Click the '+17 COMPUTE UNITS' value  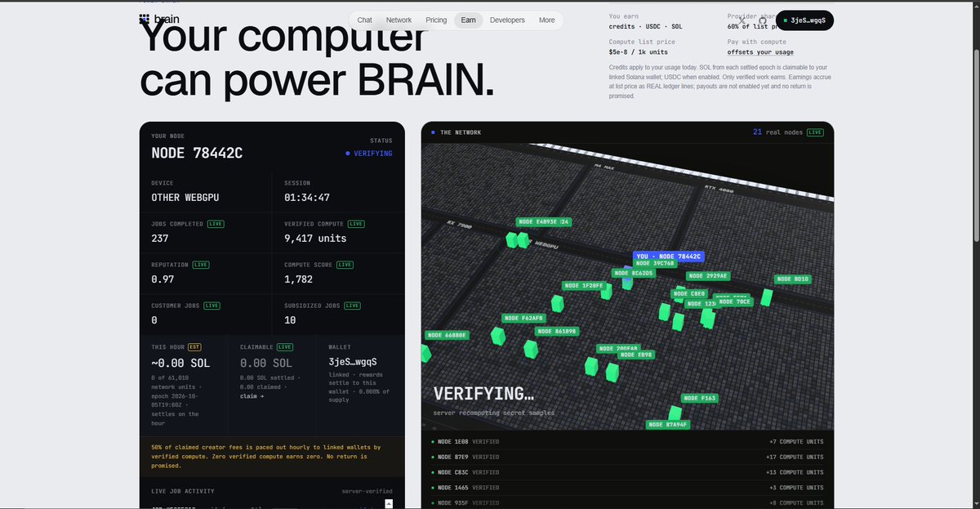[x=796, y=457]
